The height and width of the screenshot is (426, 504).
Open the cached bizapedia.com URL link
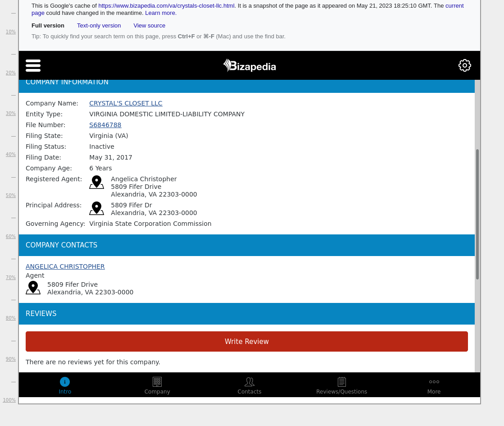click(167, 6)
